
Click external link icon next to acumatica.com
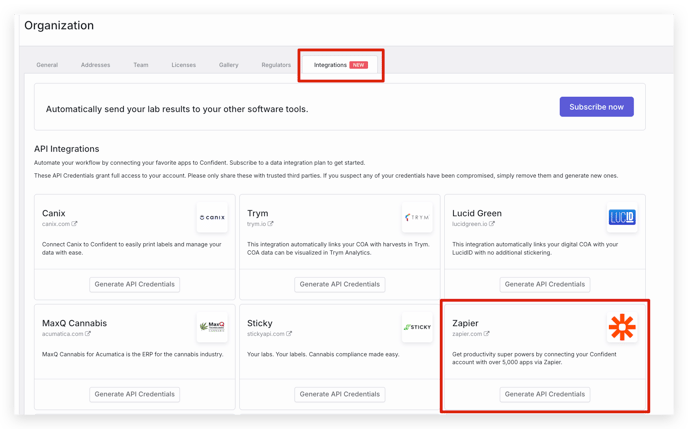point(88,333)
